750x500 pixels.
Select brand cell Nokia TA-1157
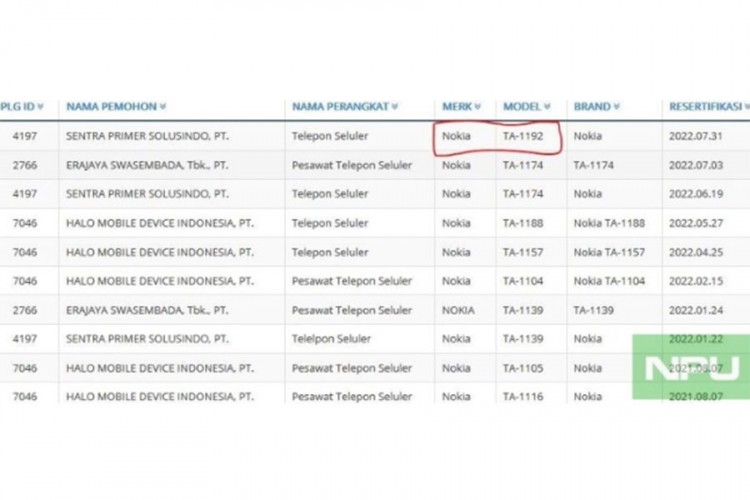609,253
